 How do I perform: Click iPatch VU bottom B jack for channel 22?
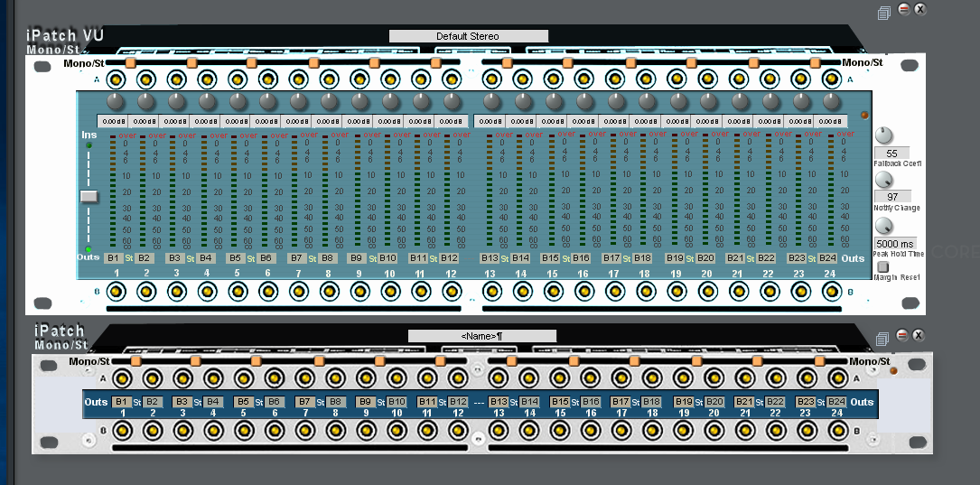pos(769,291)
